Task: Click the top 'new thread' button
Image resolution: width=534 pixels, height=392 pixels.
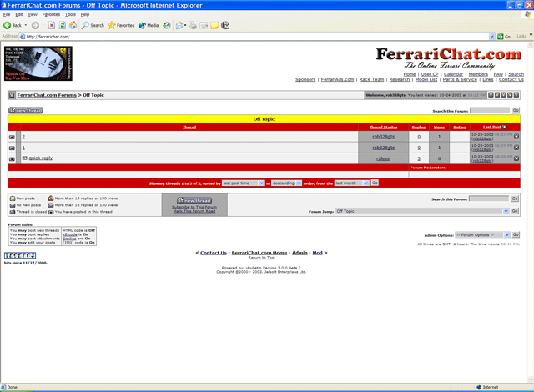Action: pyautogui.click(x=26, y=110)
